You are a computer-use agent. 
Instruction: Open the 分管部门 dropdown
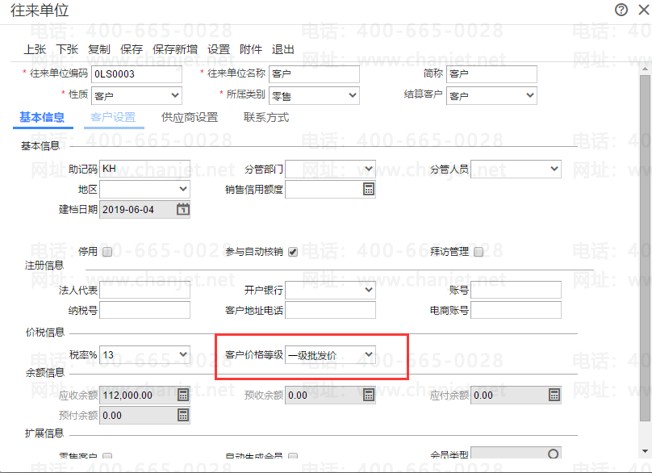[x=368, y=169]
